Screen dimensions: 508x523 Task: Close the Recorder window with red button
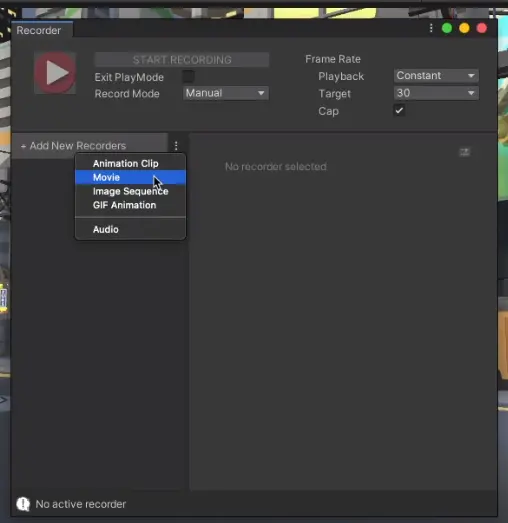coord(482,28)
